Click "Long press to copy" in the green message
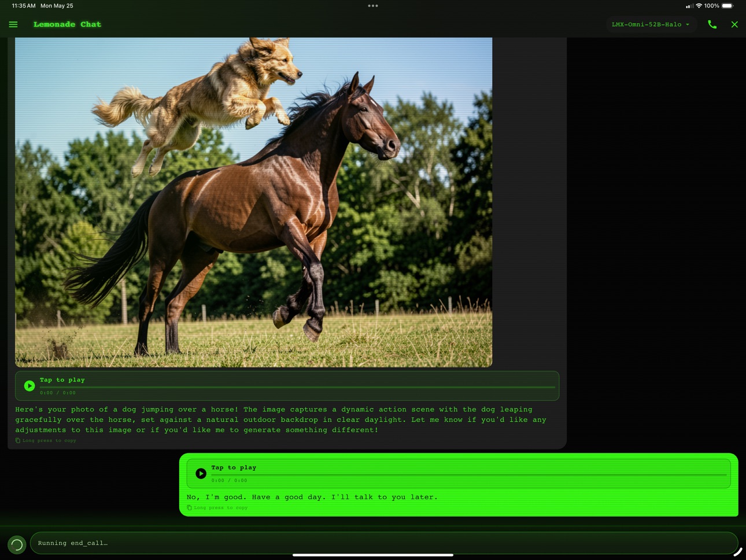746x560 pixels. pos(221,508)
